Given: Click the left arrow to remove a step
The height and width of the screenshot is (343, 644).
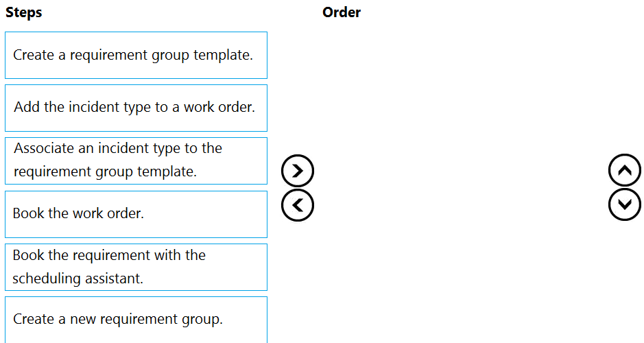Looking at the screenshot, I should (298, 204).
